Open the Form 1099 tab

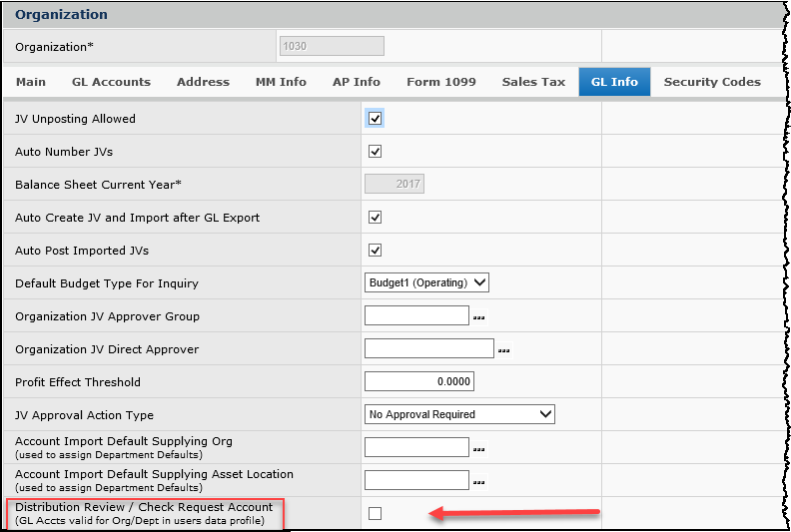(x=440, y=82)
